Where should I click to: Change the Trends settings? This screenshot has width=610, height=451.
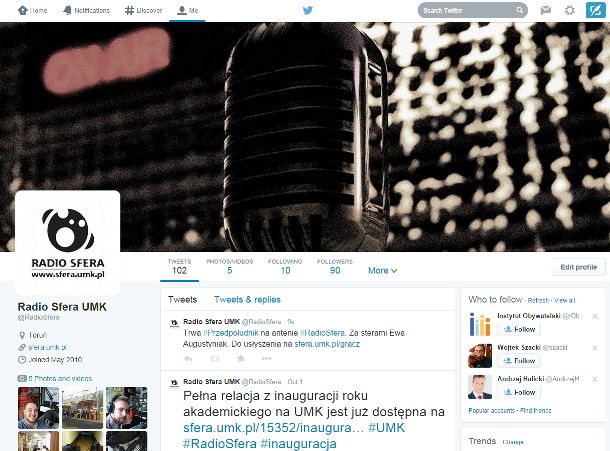[513, 442]
